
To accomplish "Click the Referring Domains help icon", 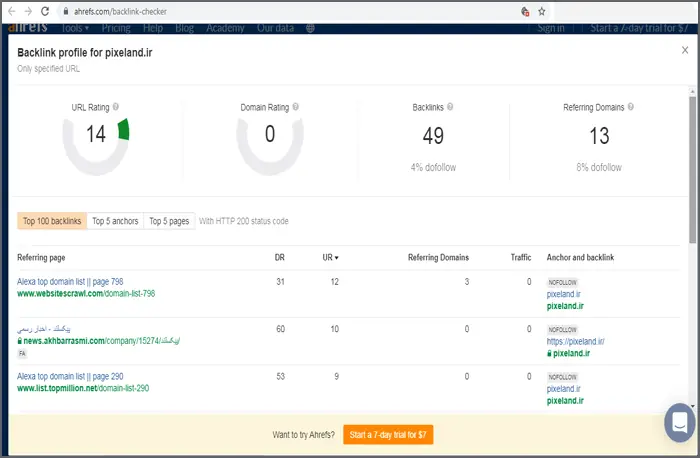I will [630, 107].
